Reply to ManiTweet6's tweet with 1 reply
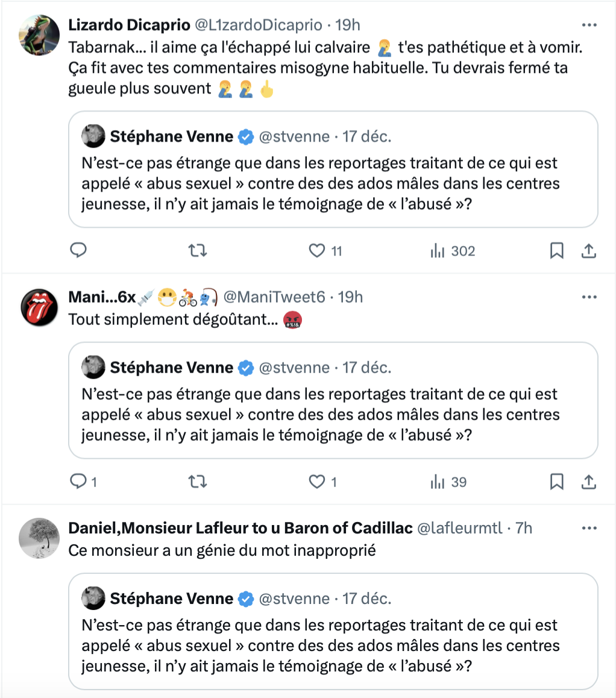616x698 pixels. pyautogui.click(x=84, y=481)
